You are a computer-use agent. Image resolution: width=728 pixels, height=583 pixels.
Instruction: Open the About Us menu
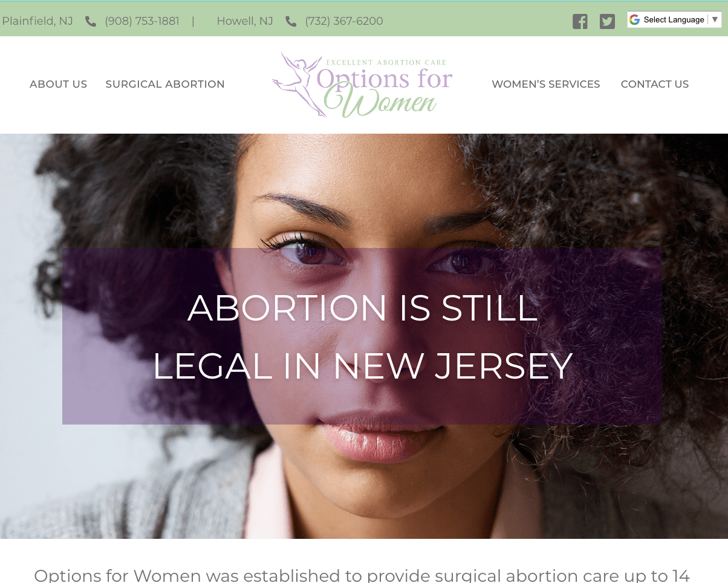pos(58,84)
